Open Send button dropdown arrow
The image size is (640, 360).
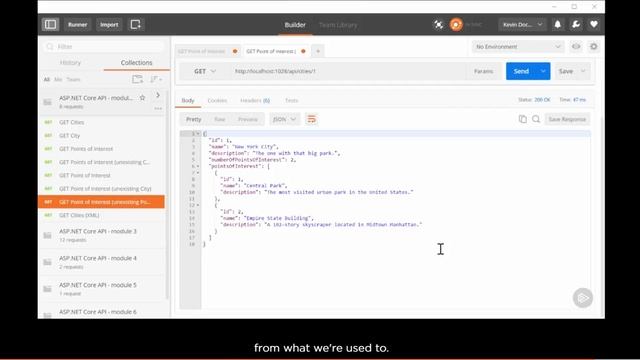543,71
